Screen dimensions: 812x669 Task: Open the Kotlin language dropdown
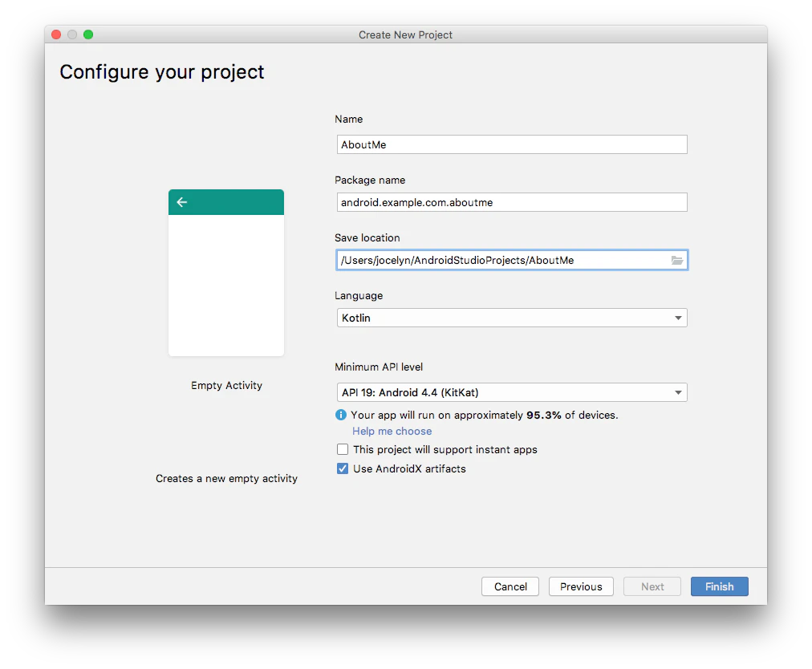click(512, 318)
